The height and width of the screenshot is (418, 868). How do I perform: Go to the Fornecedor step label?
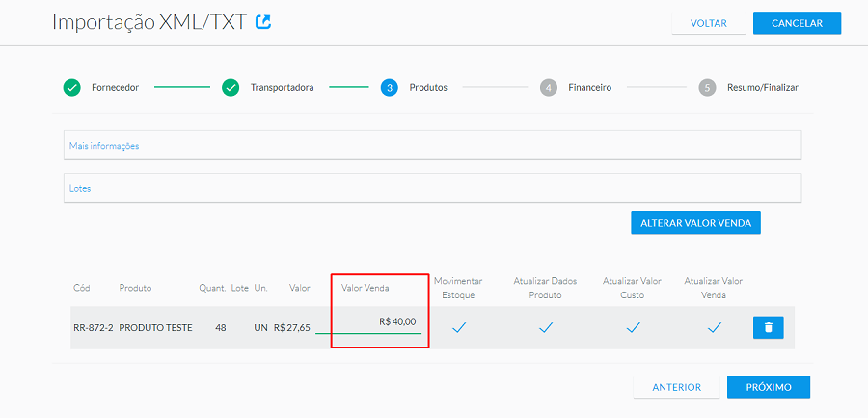click(x=115, y=88)
